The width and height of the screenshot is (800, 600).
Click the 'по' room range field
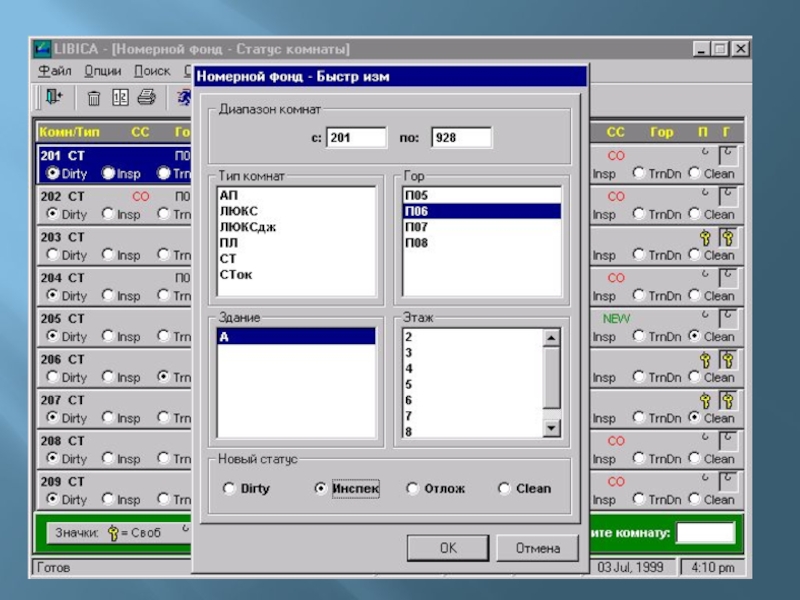(x=461, y=138)
